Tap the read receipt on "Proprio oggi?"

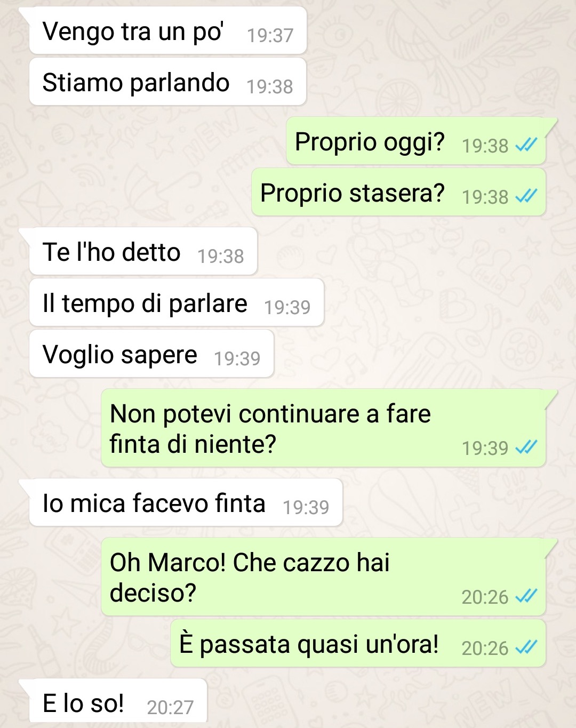click(x=526, y=145)
